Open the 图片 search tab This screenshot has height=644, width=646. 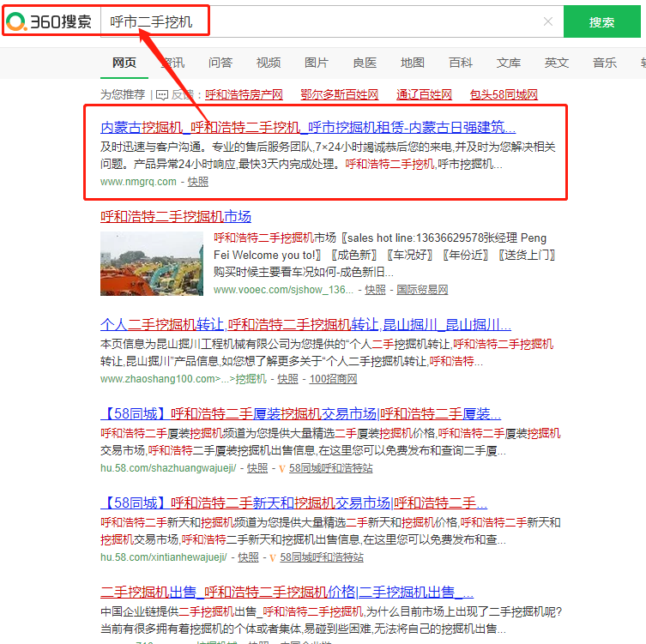tap(317, 63)
